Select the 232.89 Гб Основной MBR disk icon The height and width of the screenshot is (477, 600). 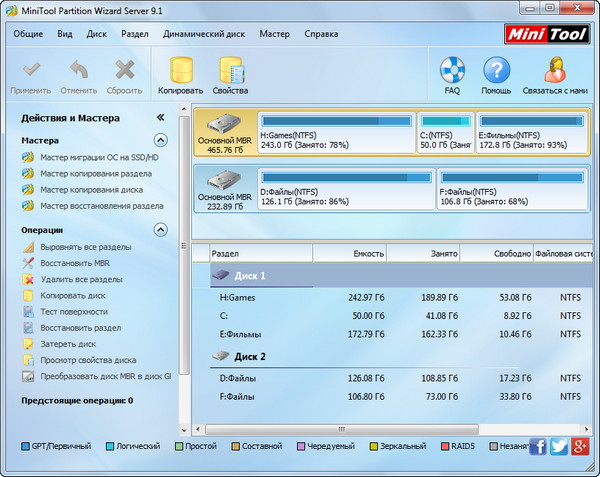225,180
